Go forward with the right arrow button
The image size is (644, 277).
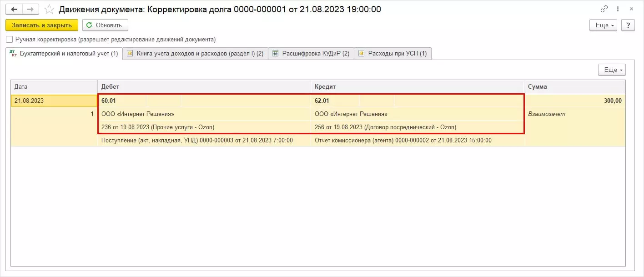pyautogui.click(x=30, y=9)
